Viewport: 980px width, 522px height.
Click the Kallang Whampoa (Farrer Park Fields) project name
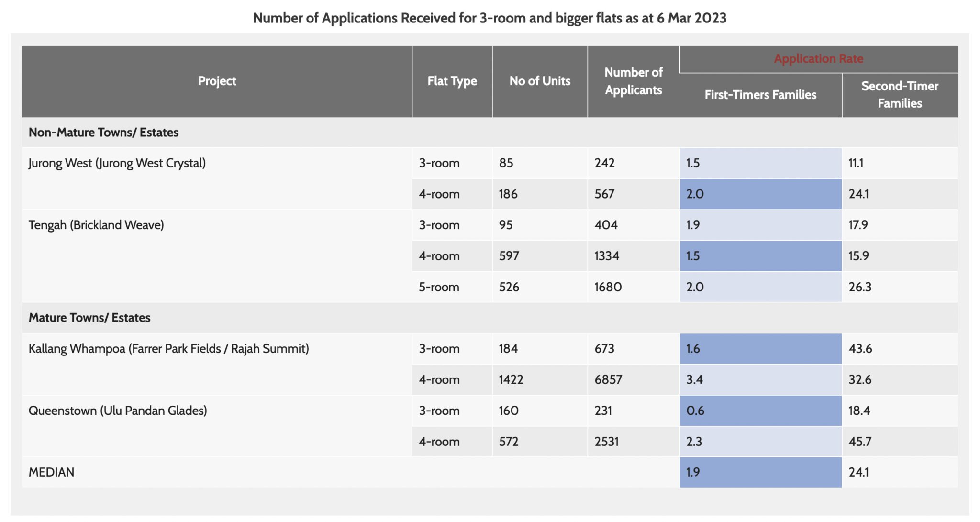pos(169,349)
